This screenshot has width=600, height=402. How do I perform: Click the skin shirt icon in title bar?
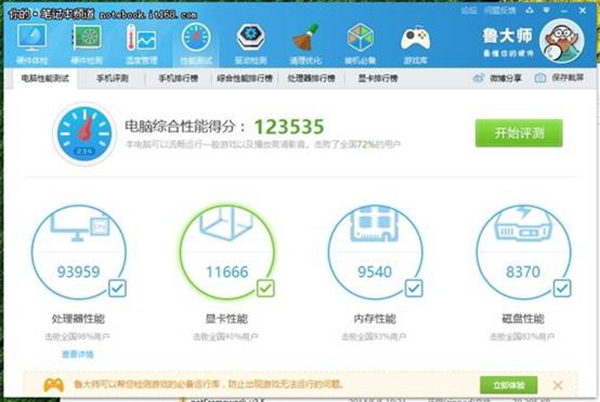[530, 10]
